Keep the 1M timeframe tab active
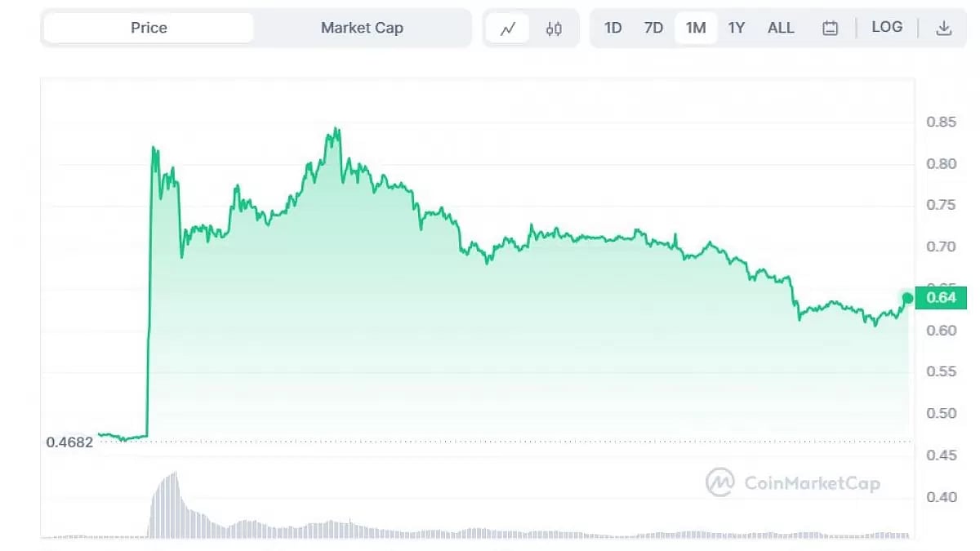This screenshot has width=980, height=551. tap(695, 27)
